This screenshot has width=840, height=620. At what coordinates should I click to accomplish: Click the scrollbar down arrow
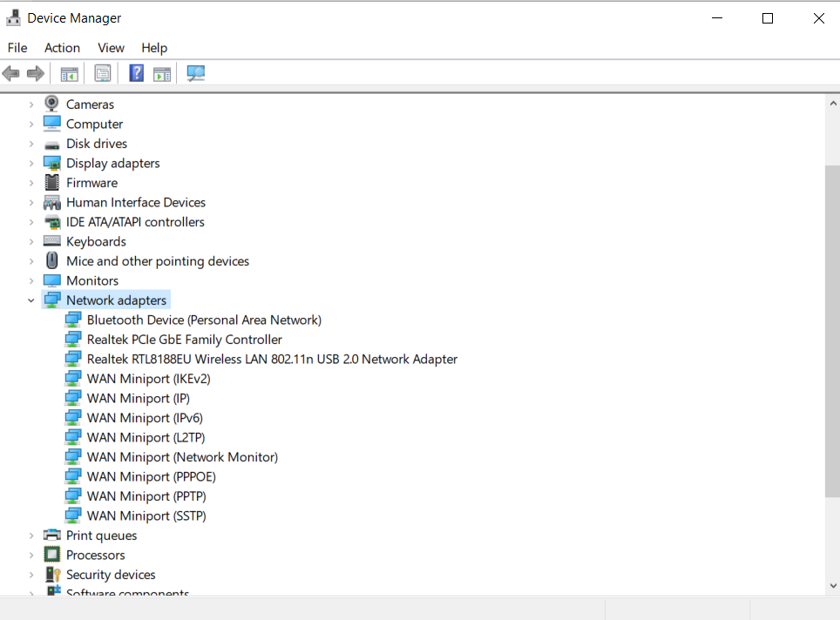click(x=832, y=586)
